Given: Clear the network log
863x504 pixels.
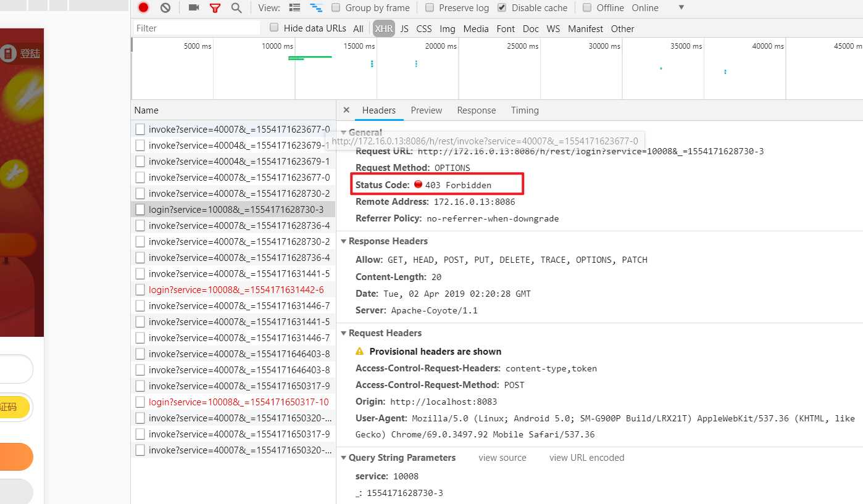Looking at the screenshot, I should point(165,8).
